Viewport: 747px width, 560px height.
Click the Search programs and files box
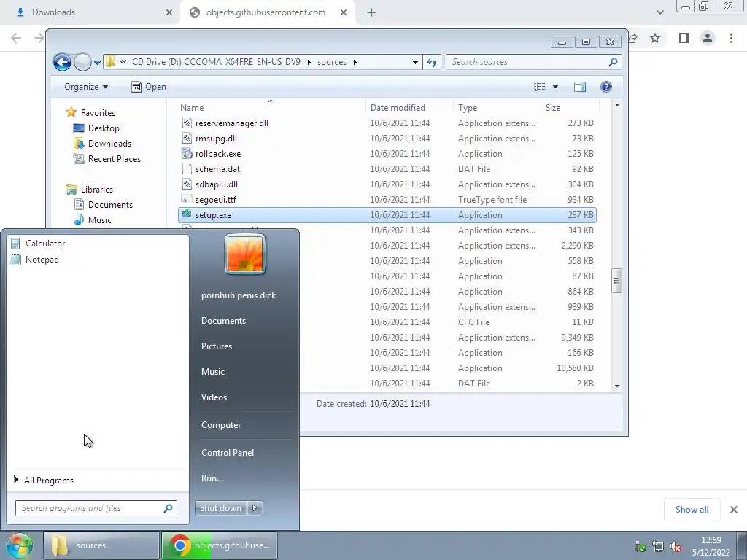point(96,508)
